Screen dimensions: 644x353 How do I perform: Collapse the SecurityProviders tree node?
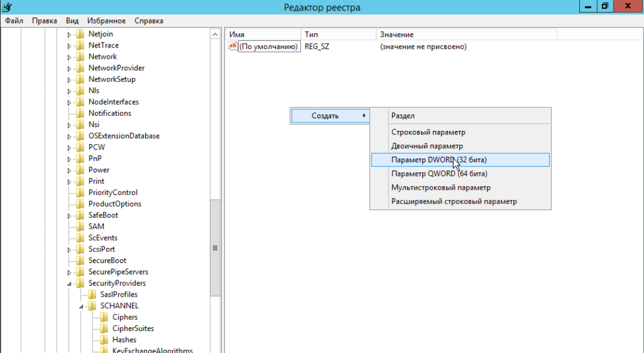(69, 284)
